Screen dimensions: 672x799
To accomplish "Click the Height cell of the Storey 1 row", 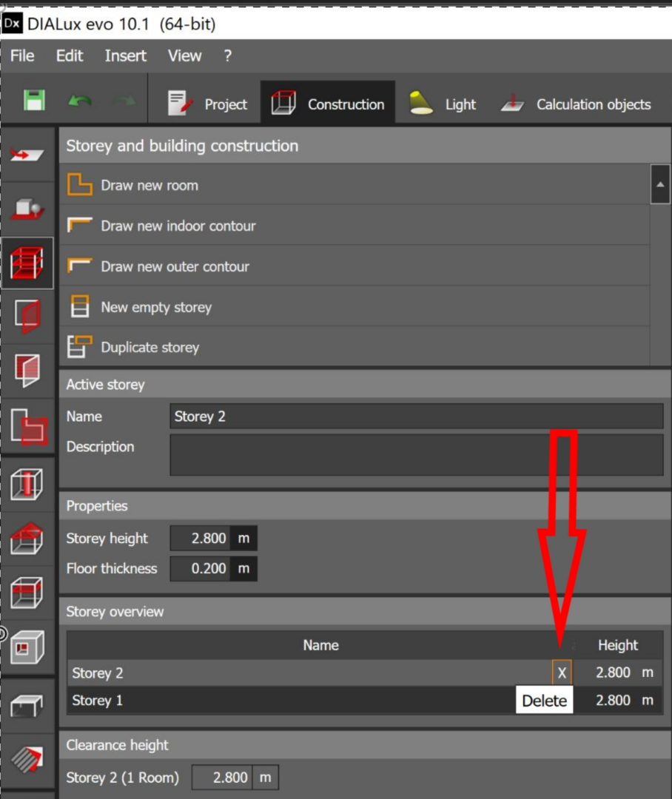I will [618, 700].
